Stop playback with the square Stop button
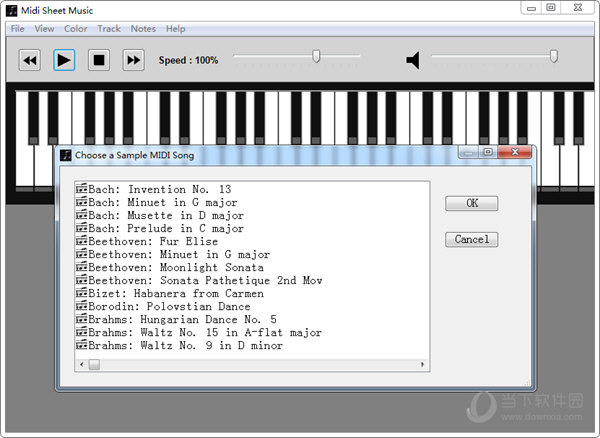This screenshot has width=600, height=438. pos(99,60)
